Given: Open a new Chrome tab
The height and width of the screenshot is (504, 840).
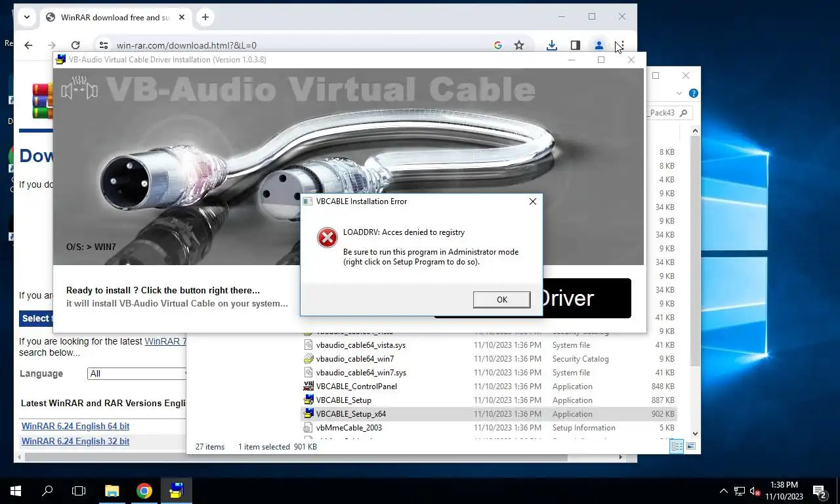Looking at the screenshot, I should [x=205, y=17].
